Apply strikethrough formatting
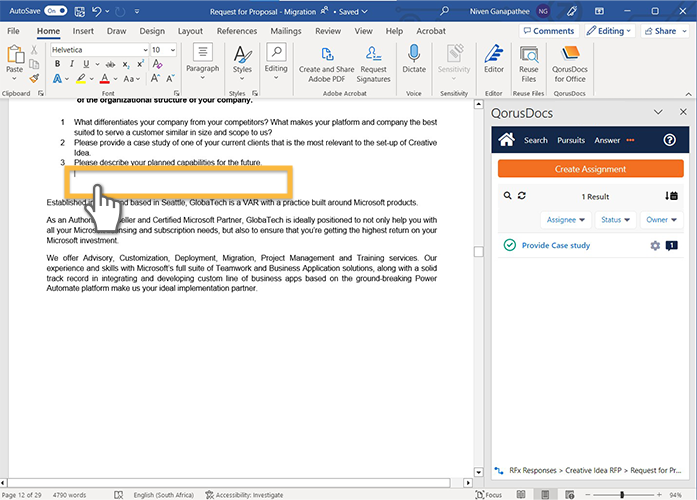This screenshot has width=697, height=500. click(110, 64)
